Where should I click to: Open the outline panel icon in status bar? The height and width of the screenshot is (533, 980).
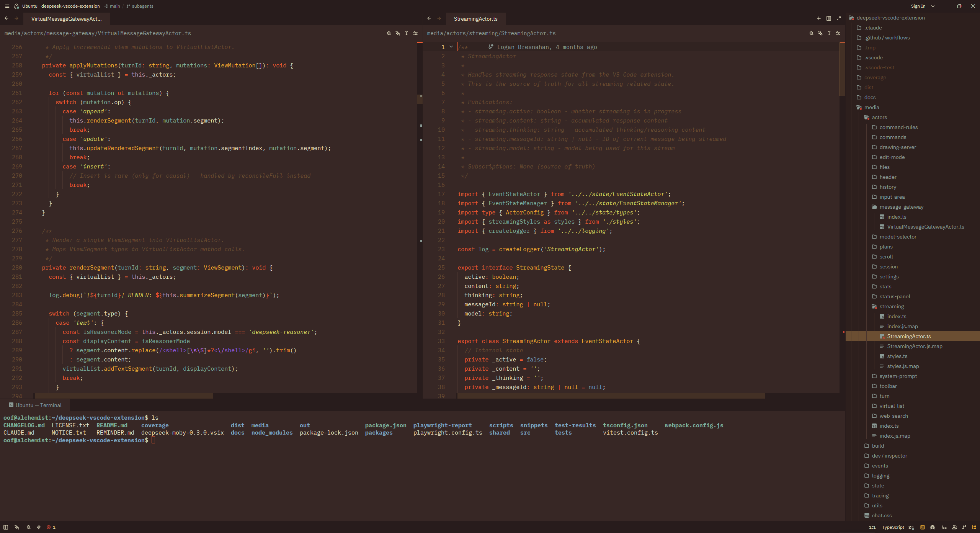[944, 527]
